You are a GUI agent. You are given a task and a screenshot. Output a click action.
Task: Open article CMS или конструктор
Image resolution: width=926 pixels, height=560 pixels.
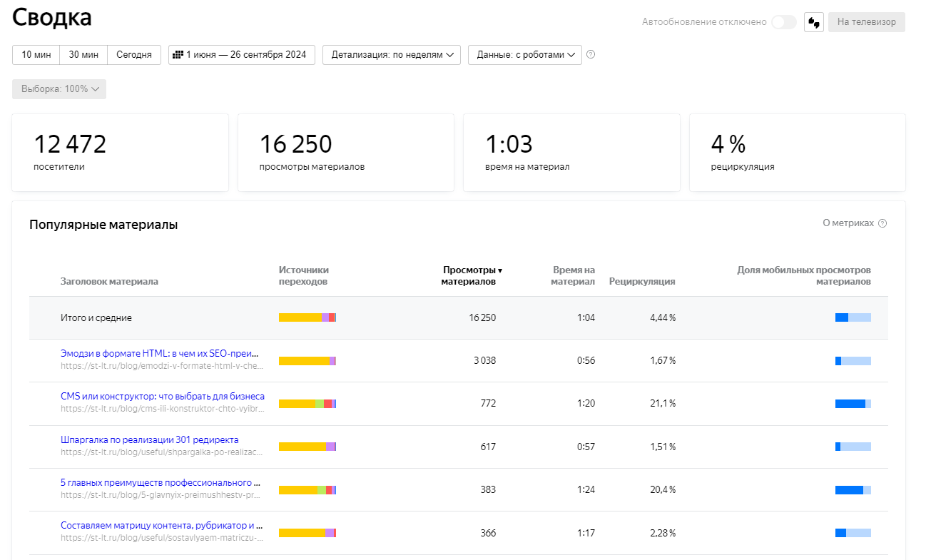[x=163, y=396]
